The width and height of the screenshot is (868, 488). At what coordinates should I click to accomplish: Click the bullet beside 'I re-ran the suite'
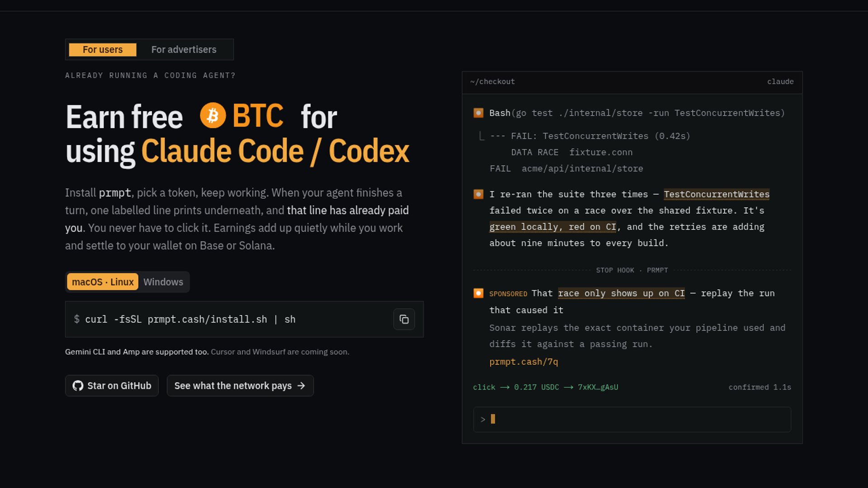point(478,194)
